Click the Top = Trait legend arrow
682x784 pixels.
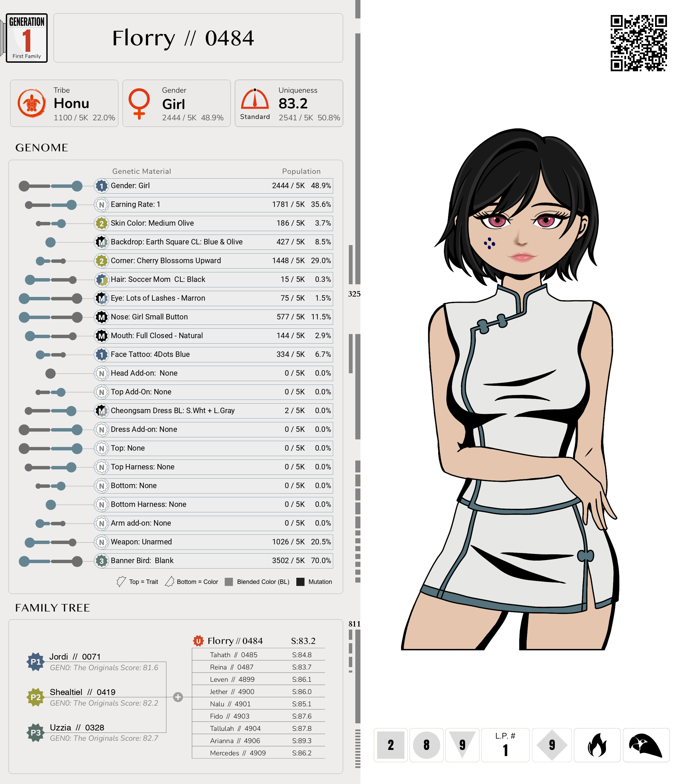point(121,582)
